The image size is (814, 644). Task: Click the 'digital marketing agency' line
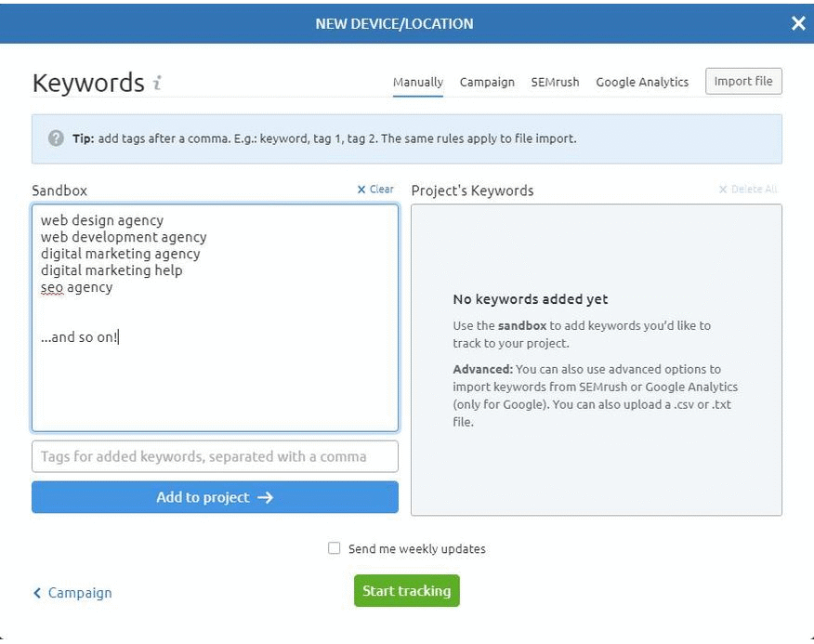(121, 254)
